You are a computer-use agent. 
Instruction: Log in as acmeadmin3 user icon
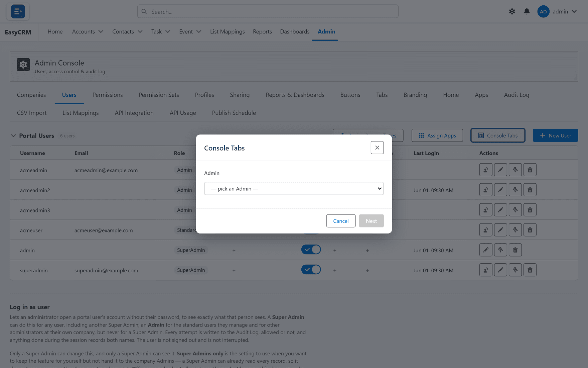[x=486, y=210]
